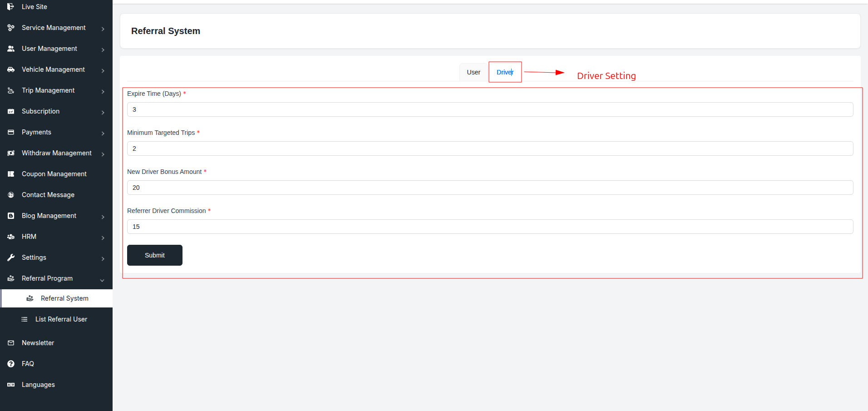Click the Expire Time (Days) input field
The width and height of the screenshot is (868, 411).
click(490, 109)
